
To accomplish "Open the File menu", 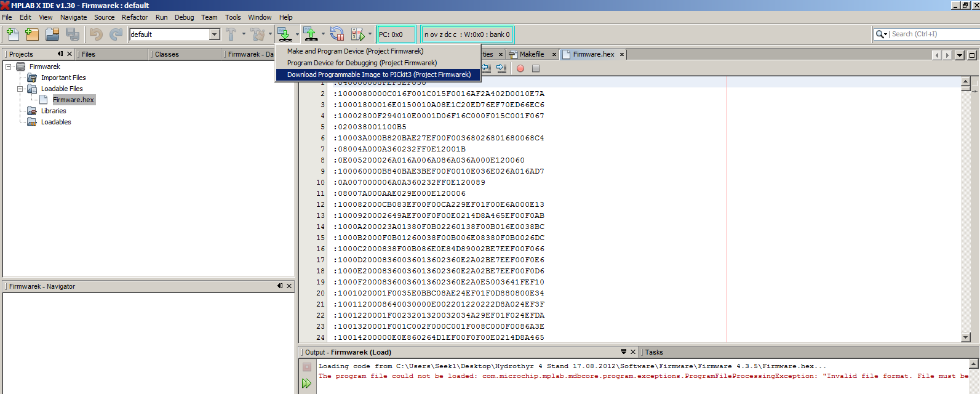I will (x=7, y=17).
